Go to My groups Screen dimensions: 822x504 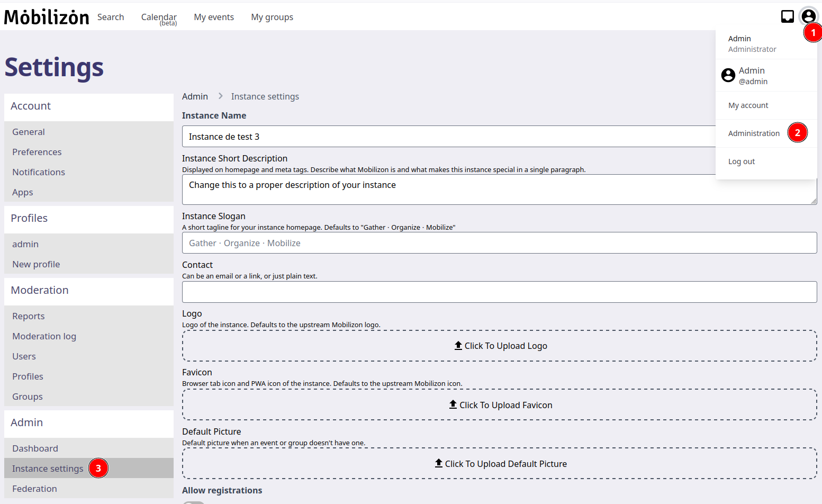[272, 17]
